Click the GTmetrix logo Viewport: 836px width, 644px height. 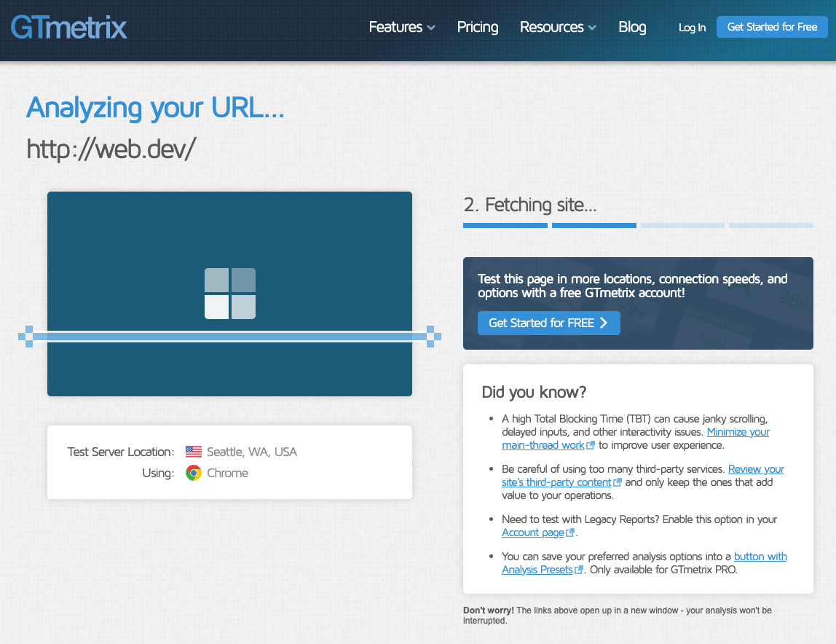coord(69,27)
